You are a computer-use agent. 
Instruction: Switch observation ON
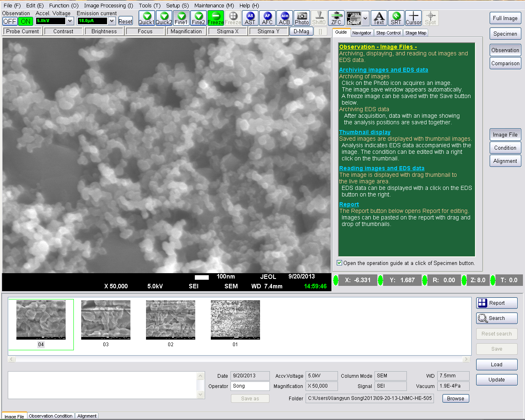tap(25, 21)
